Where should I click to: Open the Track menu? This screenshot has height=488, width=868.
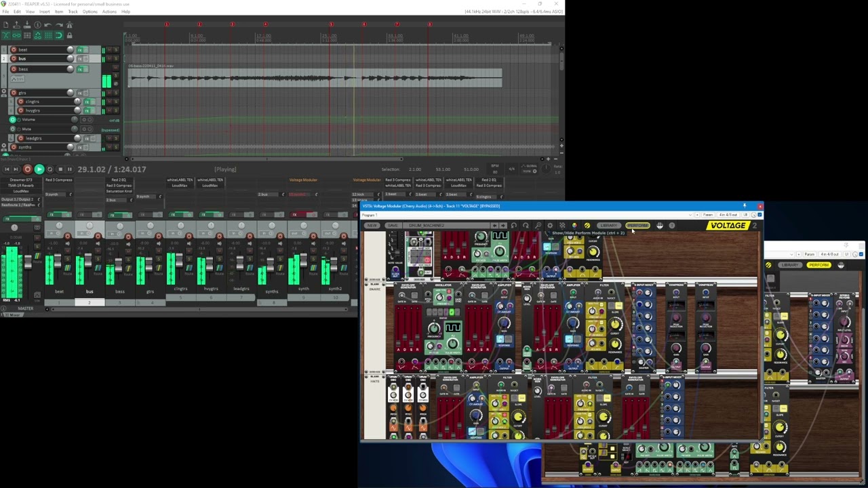point(73,12)
